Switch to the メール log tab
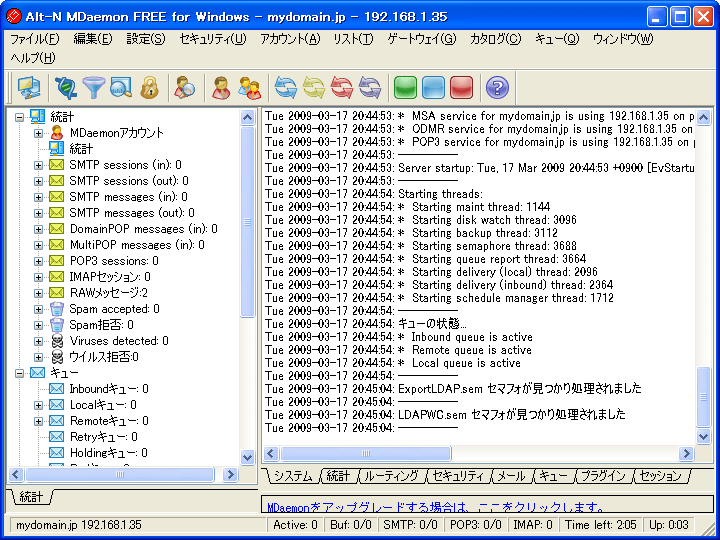720x540 pixels. [x=511, y=476]
